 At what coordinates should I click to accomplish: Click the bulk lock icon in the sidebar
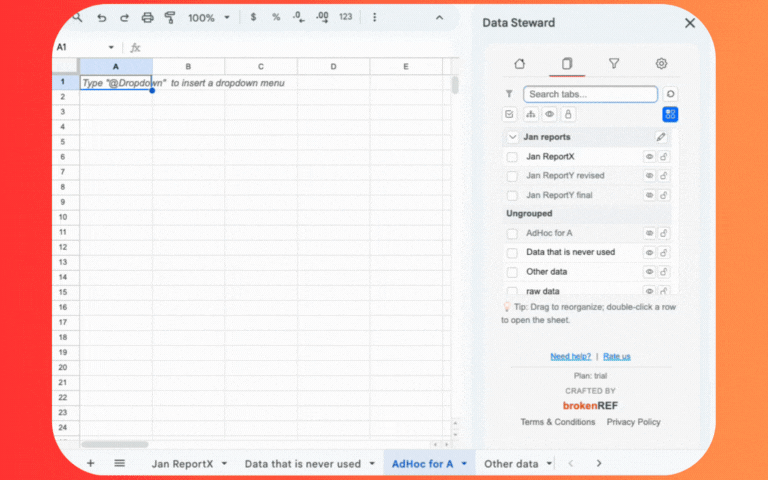[568, 114]
